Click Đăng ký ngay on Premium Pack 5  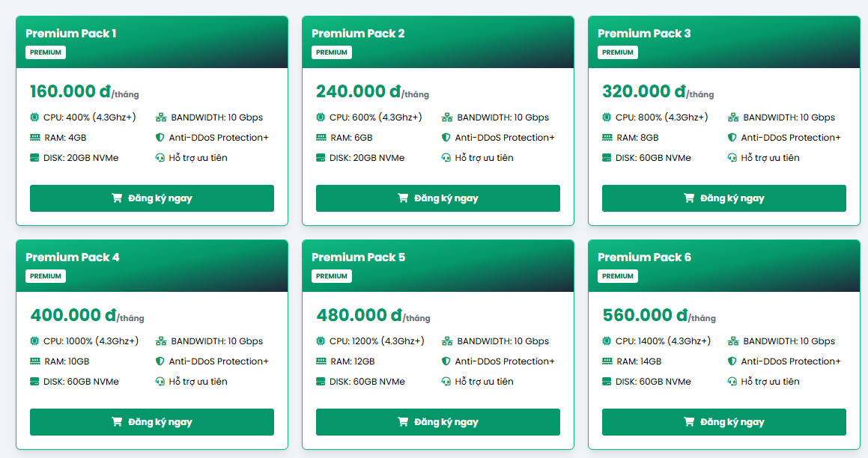437,422
